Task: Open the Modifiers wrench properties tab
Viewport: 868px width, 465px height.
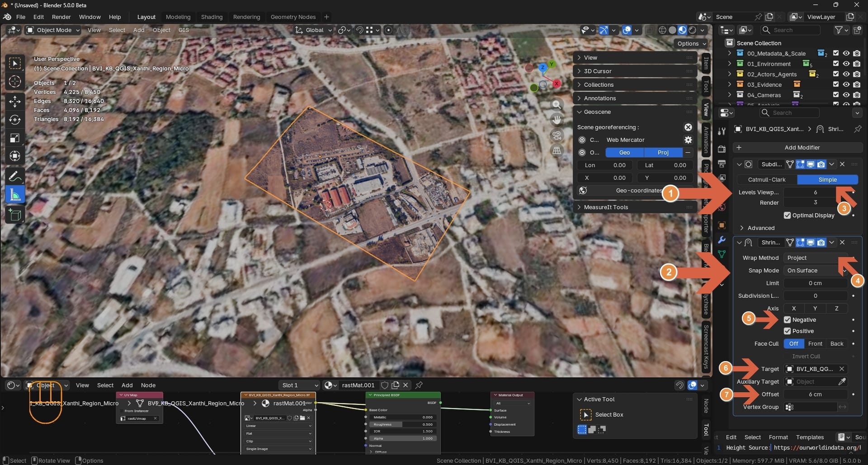Action: pyautogui.click(x=722, y=240)
